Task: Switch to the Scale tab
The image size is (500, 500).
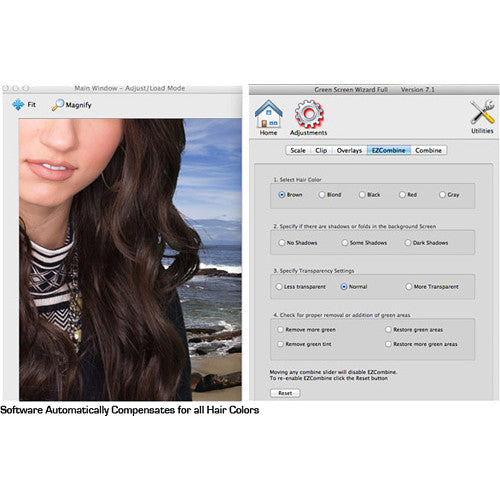Action: tap(298, 150)
